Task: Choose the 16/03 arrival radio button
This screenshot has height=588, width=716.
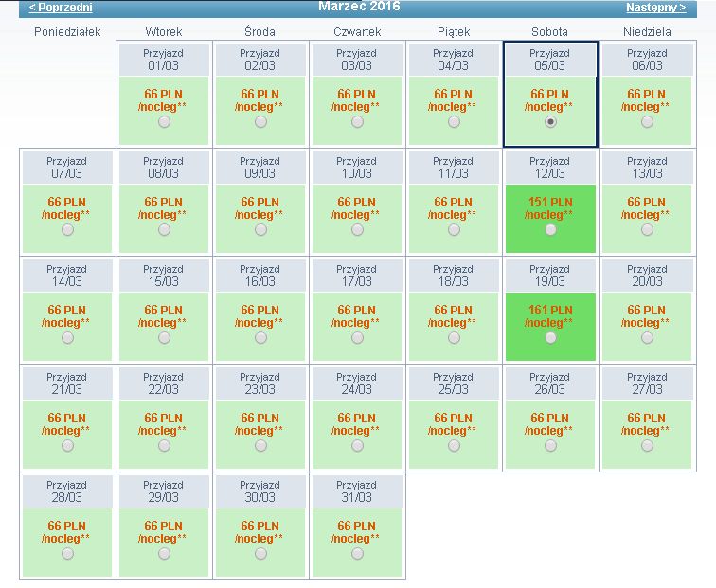Action: coord(260,338)
